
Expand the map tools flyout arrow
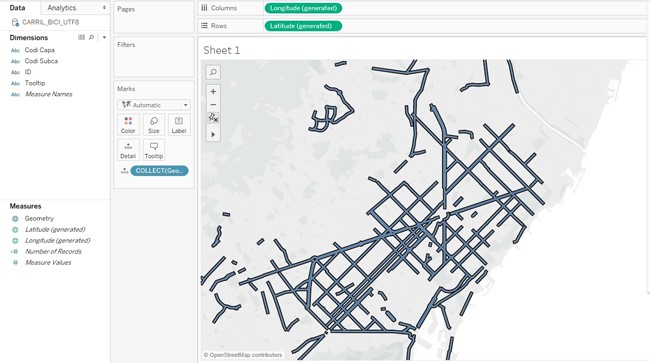click(213, 135)
